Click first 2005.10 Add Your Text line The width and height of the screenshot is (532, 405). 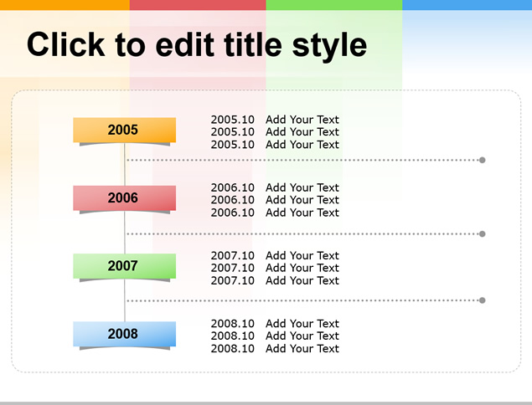tap(275, 120)
